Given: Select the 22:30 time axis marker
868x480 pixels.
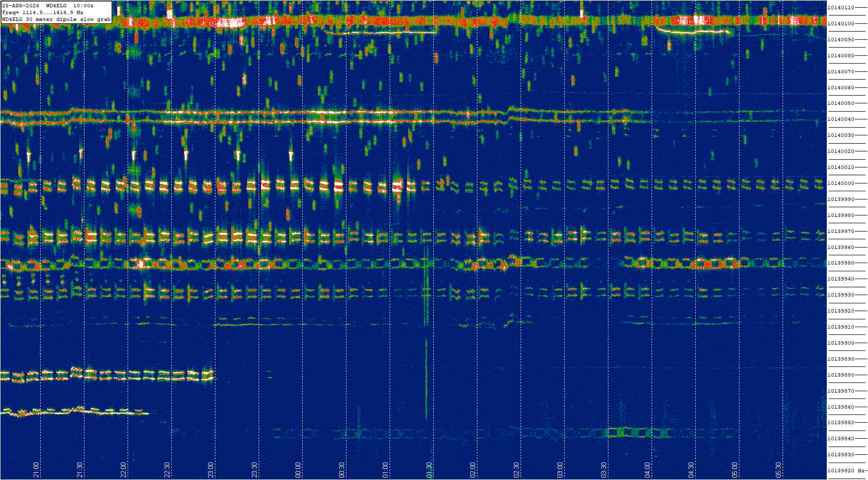Looking at the screenshot, I should [x=167, y=470].
